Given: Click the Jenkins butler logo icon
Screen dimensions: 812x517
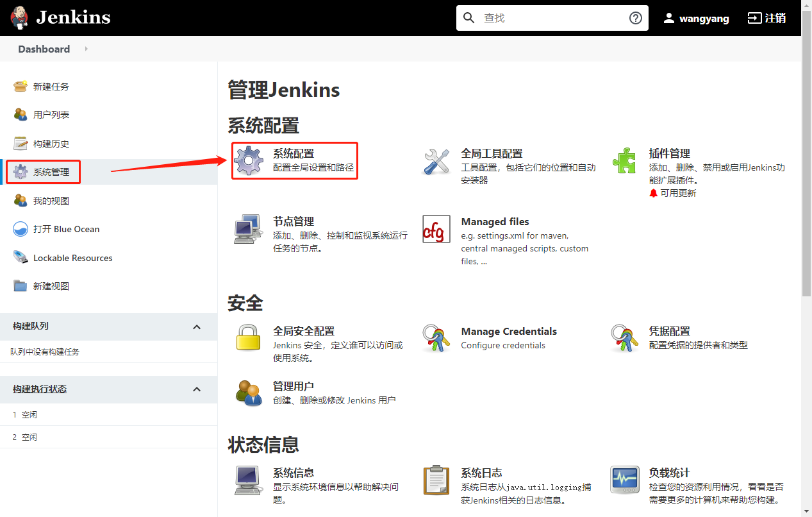Looking at the screenshot, I should point(20,18).
